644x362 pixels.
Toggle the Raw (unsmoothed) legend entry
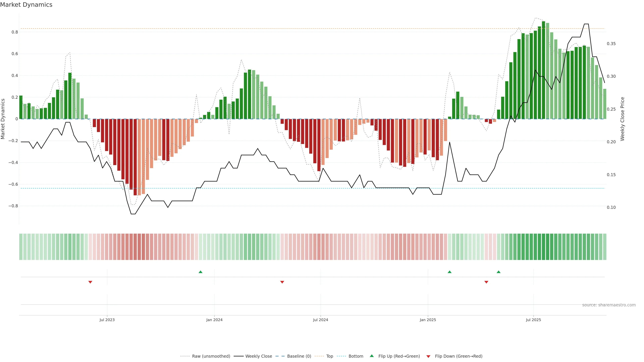pyautogui.click(x=211, y=356)
